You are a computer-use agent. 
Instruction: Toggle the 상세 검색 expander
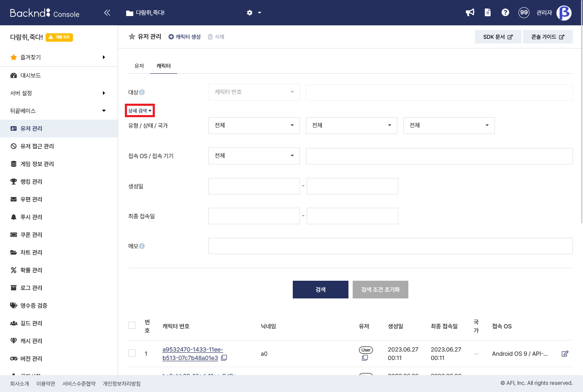tap(140, 111)
